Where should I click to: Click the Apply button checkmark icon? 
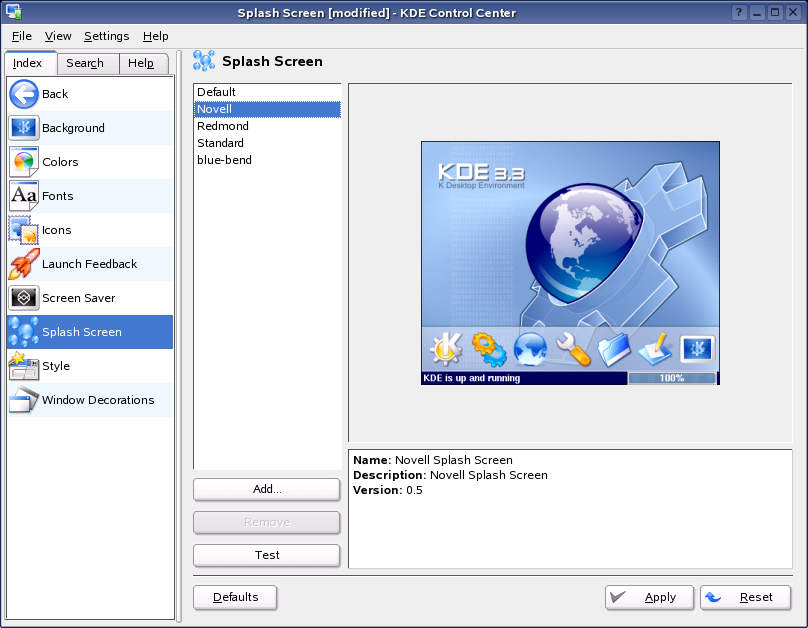618,597
